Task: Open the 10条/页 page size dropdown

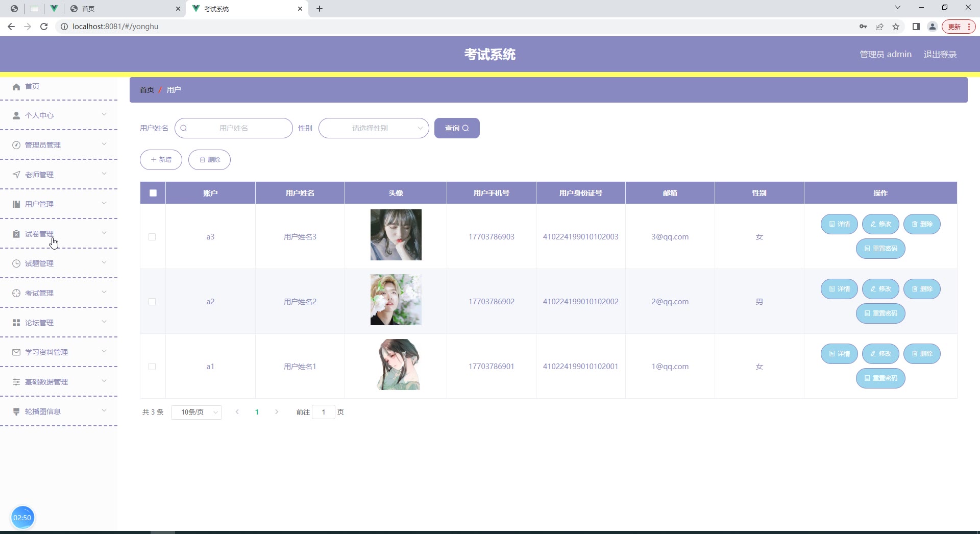Action: pyautogui.click(x=197, y=412)
